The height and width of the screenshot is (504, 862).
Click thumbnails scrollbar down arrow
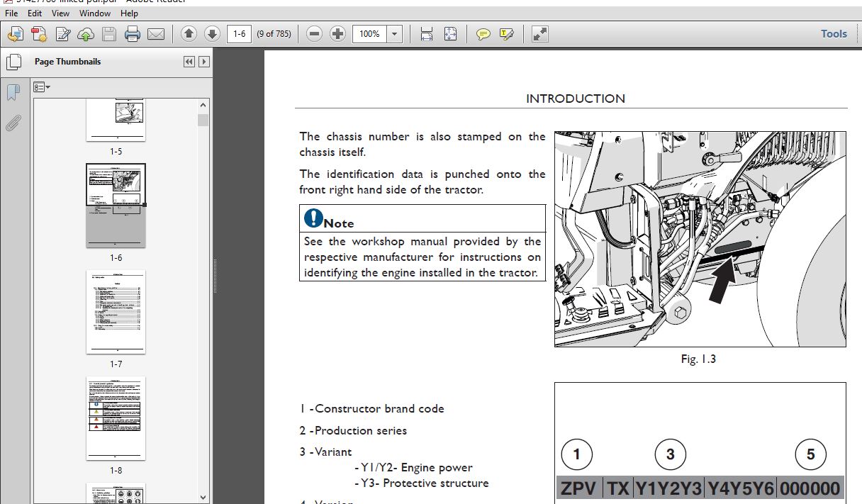click(203, 498)
